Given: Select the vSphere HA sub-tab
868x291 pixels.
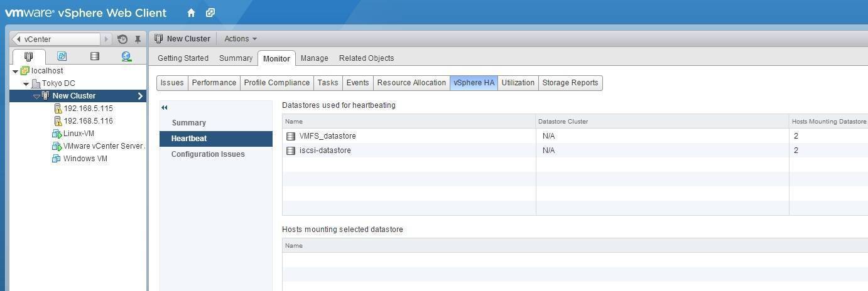Looking at the screenshot, I should coord(474,83).
